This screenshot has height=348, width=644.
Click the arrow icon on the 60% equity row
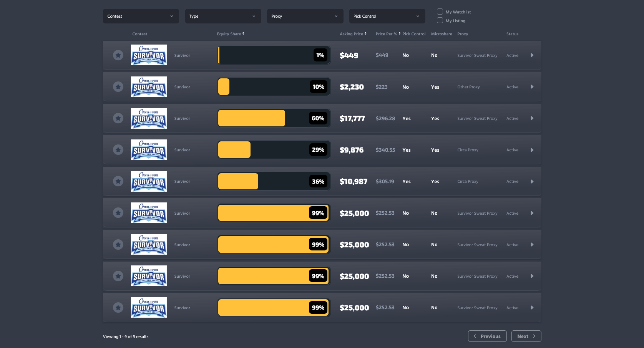tap(532, 118)
